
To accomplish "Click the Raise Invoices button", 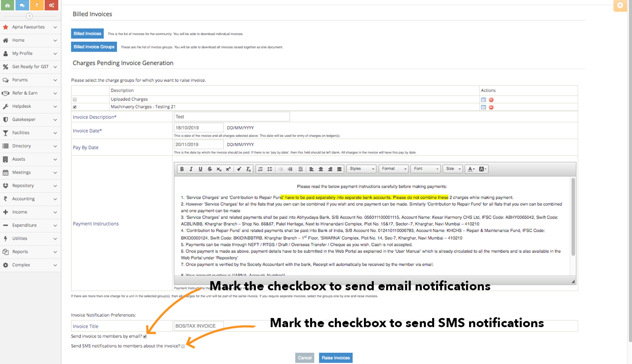I will [x=335, y=357].
